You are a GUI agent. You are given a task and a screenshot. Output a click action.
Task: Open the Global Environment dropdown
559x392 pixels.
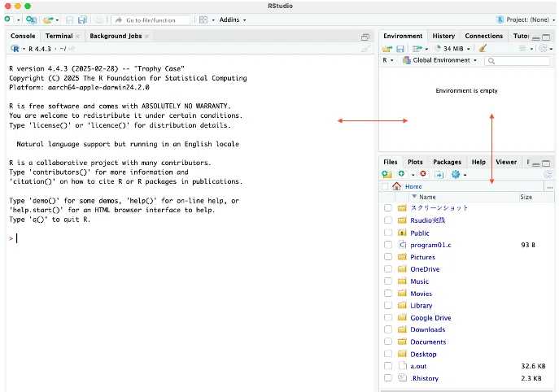439,60
